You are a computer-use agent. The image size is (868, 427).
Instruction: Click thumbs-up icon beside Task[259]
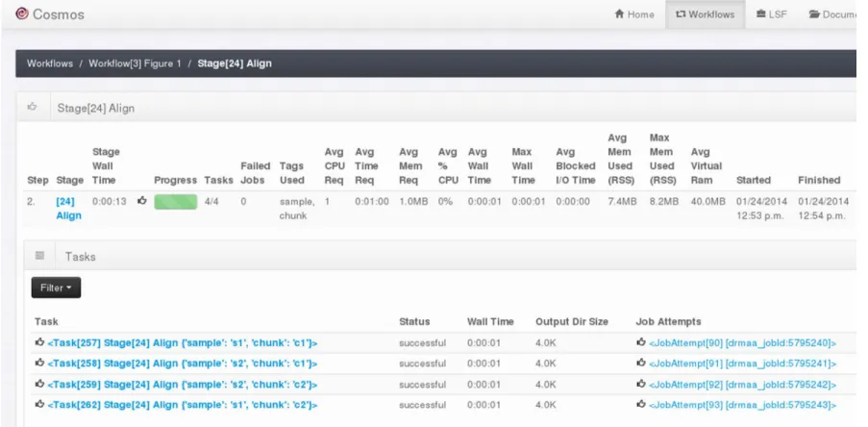(x=39, y=384)
